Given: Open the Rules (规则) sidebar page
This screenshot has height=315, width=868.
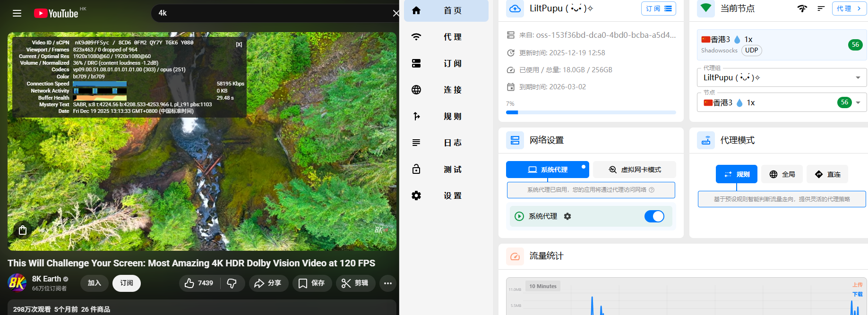Looking at the screenshot, I should click(446, 116).
